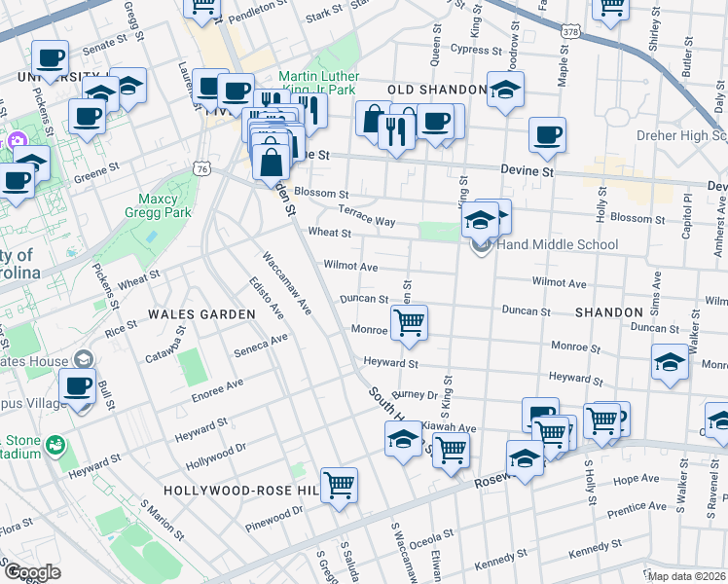The width and height of the screenshot is (728, 584).
Task: Select the Waccamaw Ave street label
Action: pos(287,283)
